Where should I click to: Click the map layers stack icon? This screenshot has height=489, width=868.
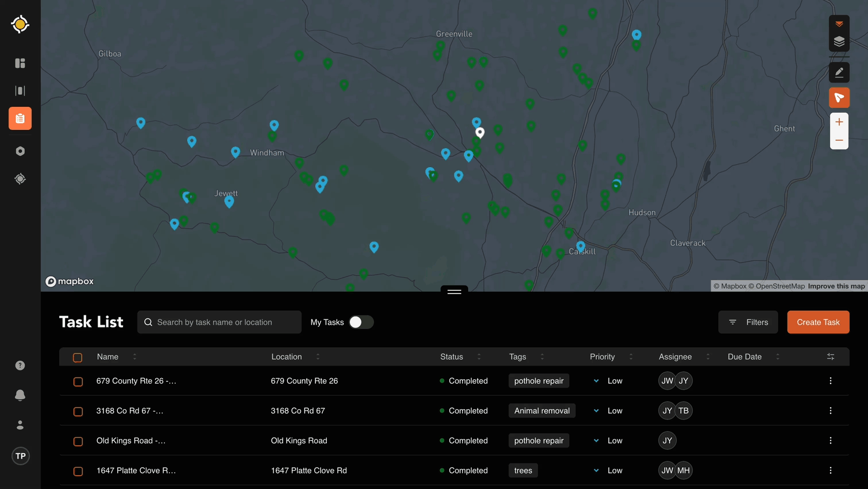coord(839,41)
